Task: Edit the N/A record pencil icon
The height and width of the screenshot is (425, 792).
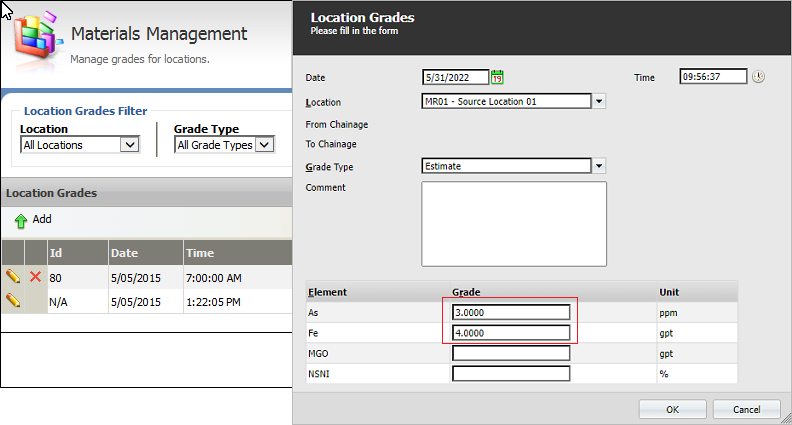Action: [x=13, y=300]
